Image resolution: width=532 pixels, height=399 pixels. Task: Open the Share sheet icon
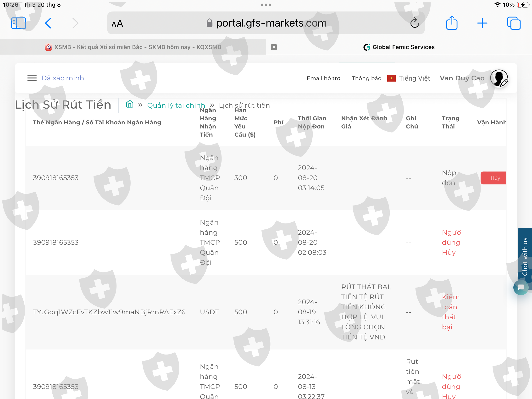click(x=452, y=23)
